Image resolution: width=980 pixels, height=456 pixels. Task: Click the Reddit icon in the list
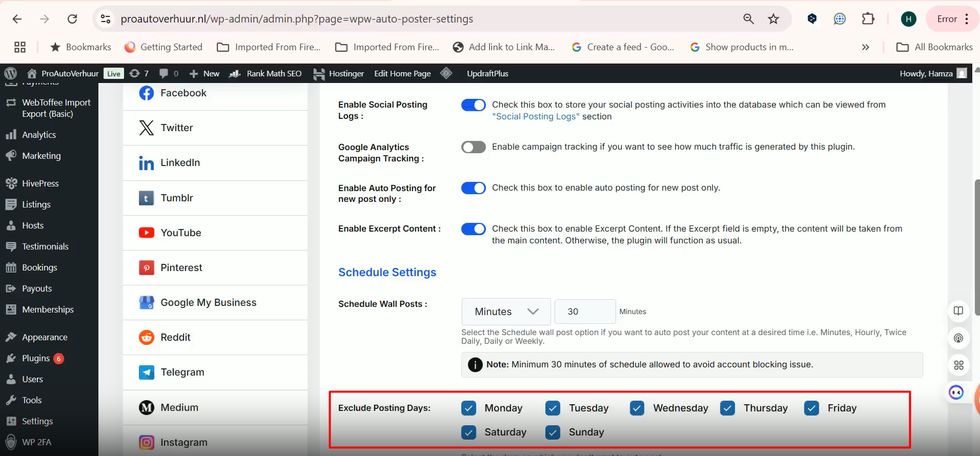pyautogui.click(x=146, y=337)
